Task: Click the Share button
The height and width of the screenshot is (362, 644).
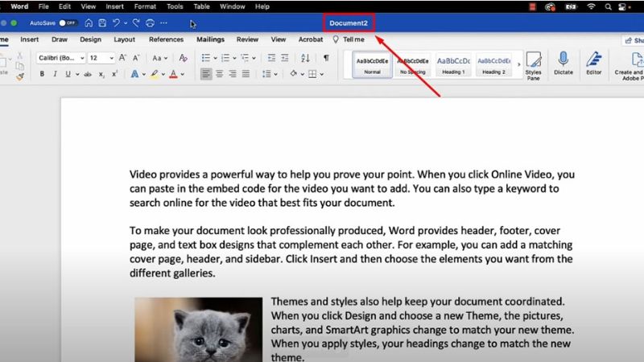Action: 632,39
